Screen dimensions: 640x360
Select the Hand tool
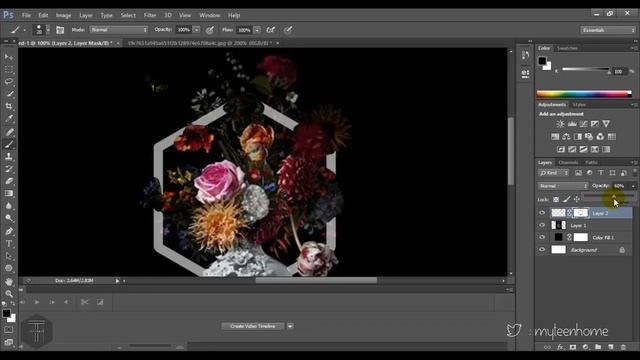pos(9,282)
